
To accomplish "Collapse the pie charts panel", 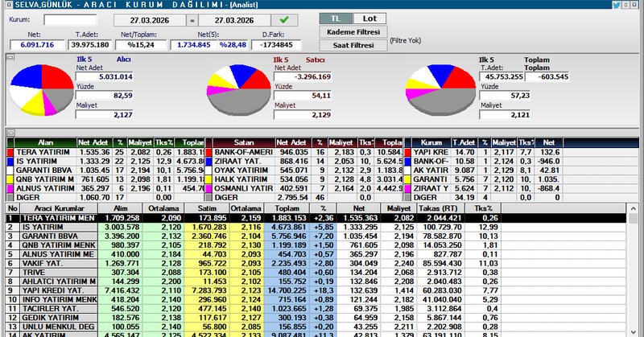I will (10, 58).
